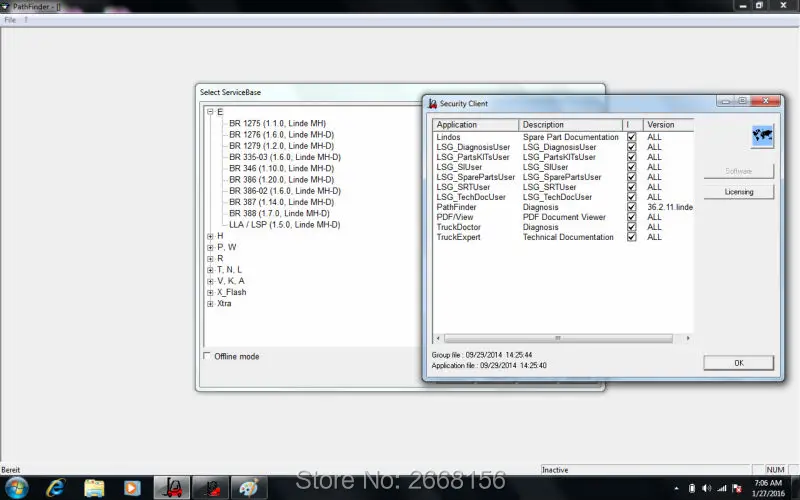Click the Security Client title bar forklift icon

pos(433,104)
